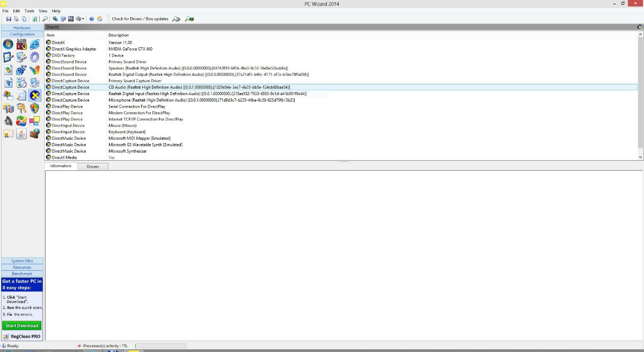The height and width of the screenshot is (352, 644).
Task: Click DirectX icon at right of header bar
Action: (639, 27)
